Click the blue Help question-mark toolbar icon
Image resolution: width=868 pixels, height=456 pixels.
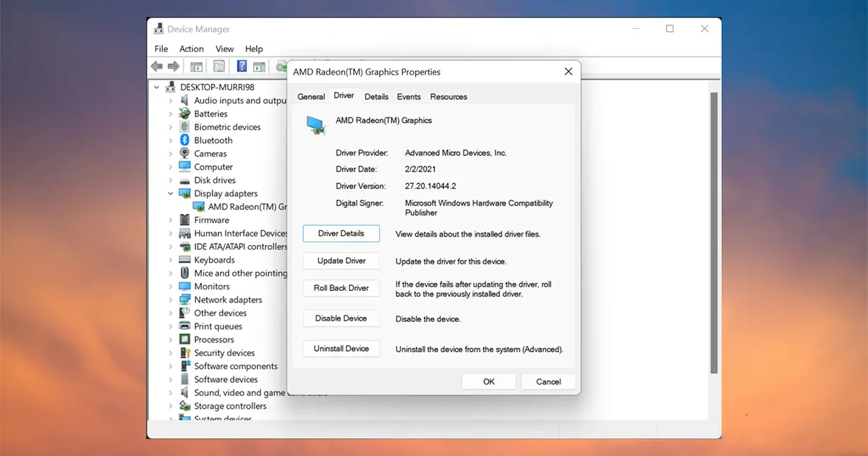242,67
